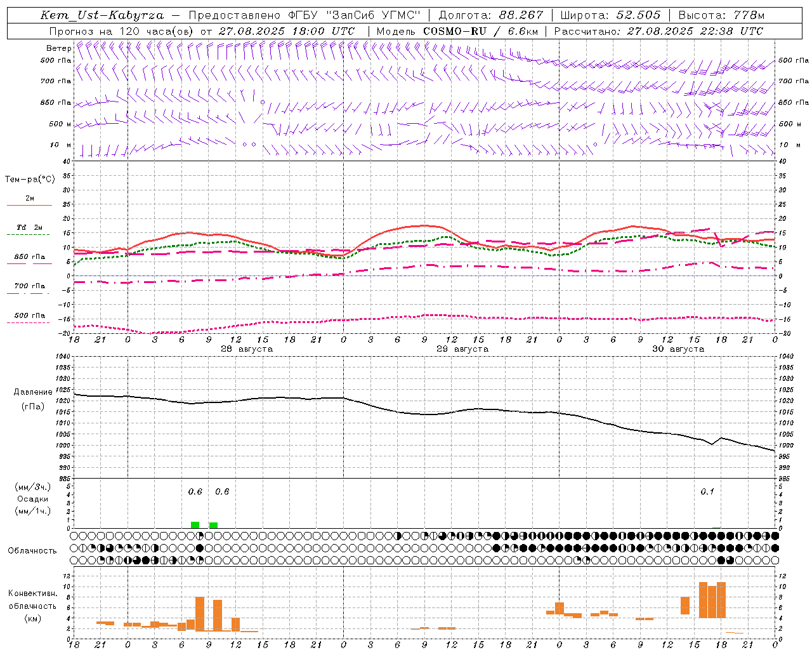Viewport: 812px width, 650px height.
Task: Click the Давление panel label
Action: 33,392
